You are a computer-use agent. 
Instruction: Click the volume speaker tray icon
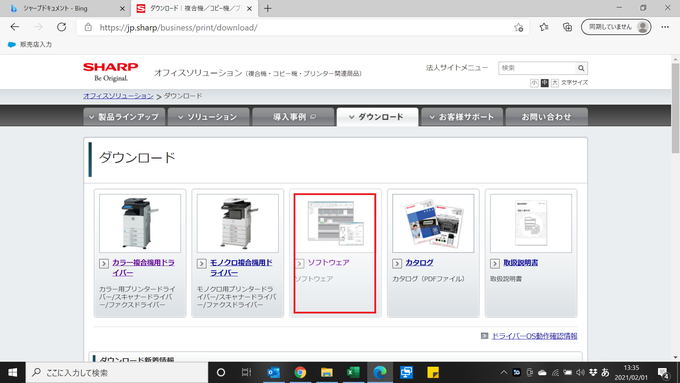(x=580, y=372)
